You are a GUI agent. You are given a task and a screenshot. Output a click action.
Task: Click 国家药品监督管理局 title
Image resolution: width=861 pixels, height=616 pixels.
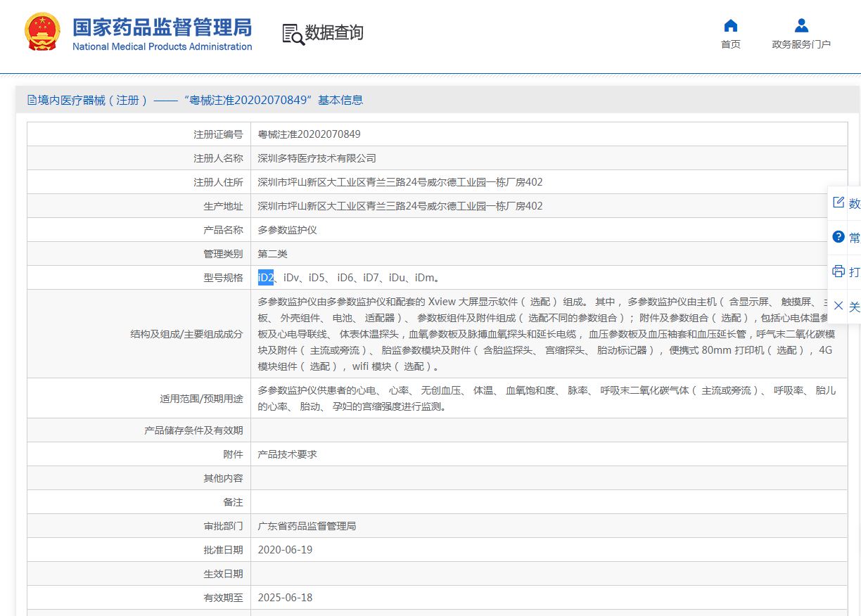point(162,27)
